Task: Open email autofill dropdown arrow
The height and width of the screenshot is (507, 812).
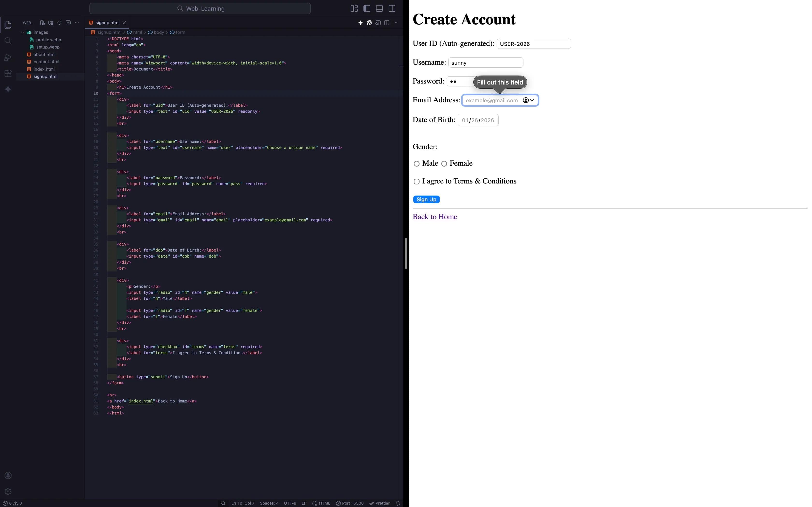Action: tap(532, 100)
